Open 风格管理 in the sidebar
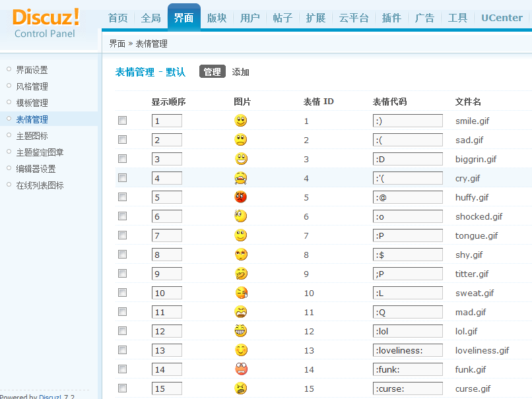The width and height of the screenshot is (532, 399). pos(32,86)
